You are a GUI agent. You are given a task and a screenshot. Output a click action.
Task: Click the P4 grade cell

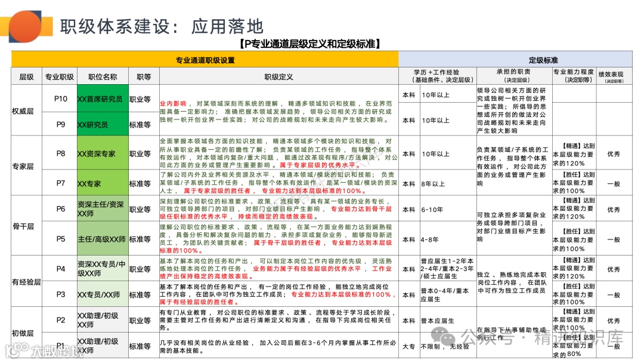(x=60, y=269)
